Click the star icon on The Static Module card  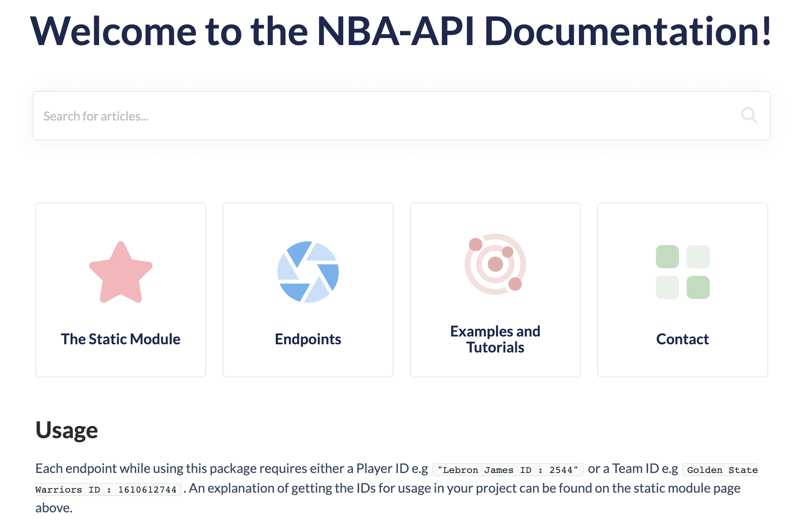pos(120,273)
